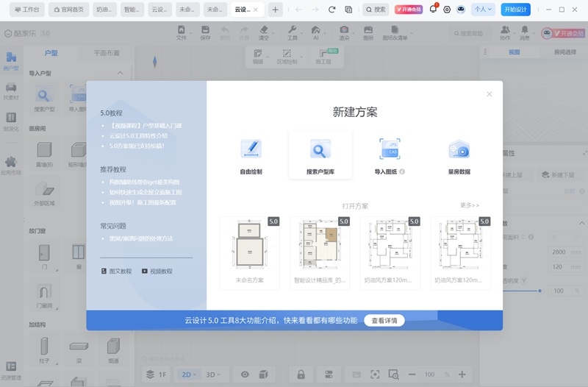Screen dimensions: 588x387
Task: Click the fit-to-screen icon in bottom bar
Action: click(375, 374)
